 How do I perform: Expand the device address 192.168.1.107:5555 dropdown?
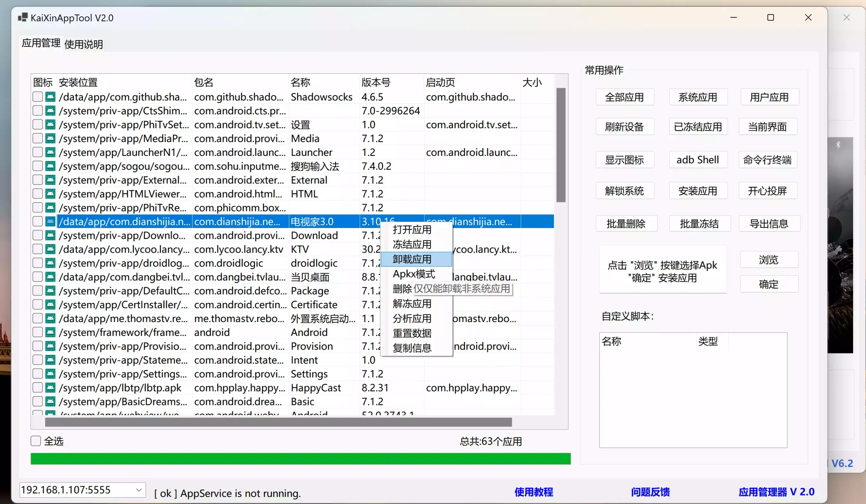pyautogui.click(x=139, y=489)
